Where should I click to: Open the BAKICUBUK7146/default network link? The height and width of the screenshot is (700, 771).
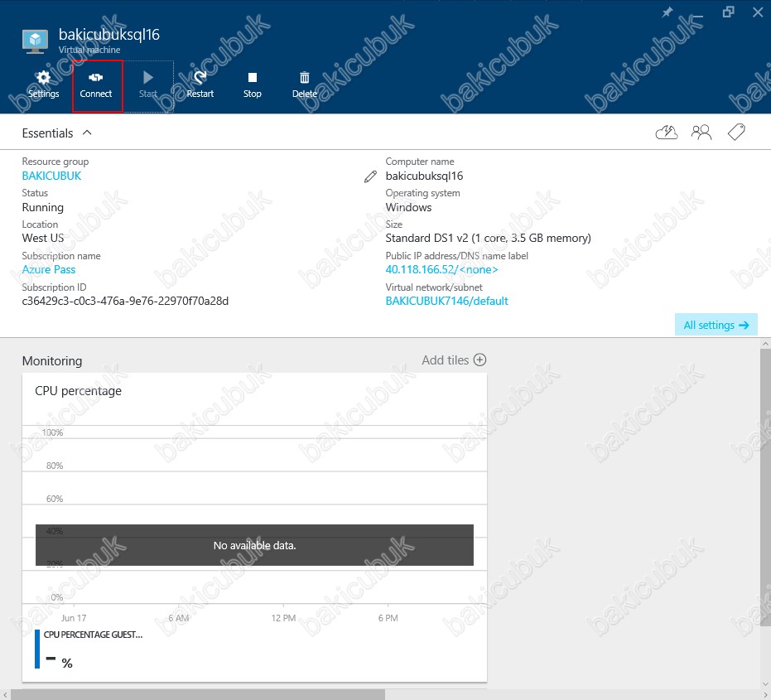446,301
